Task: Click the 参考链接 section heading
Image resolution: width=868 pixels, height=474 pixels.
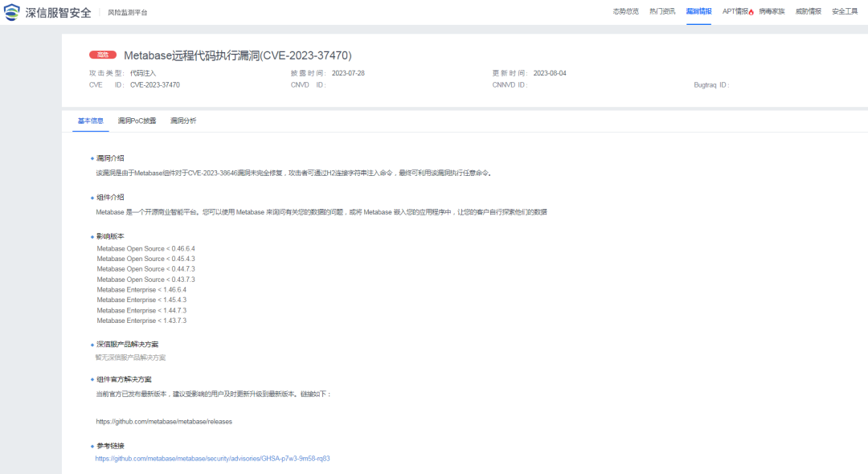Action: (x=110, y=446)
